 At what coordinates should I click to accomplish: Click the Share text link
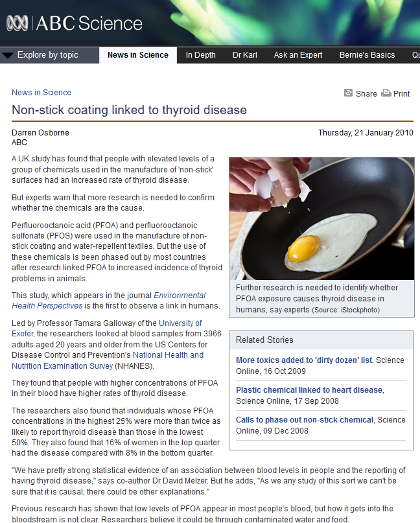pos(366,94)
